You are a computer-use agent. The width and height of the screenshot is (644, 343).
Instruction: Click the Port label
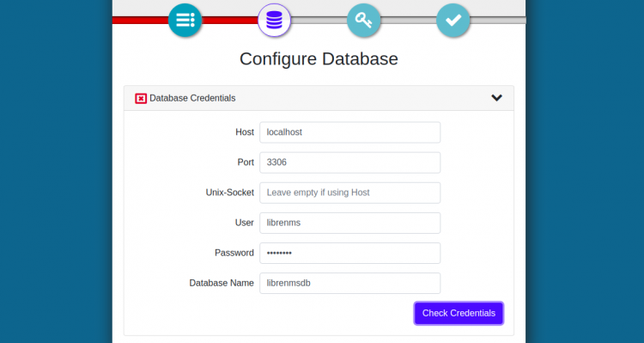246,162
